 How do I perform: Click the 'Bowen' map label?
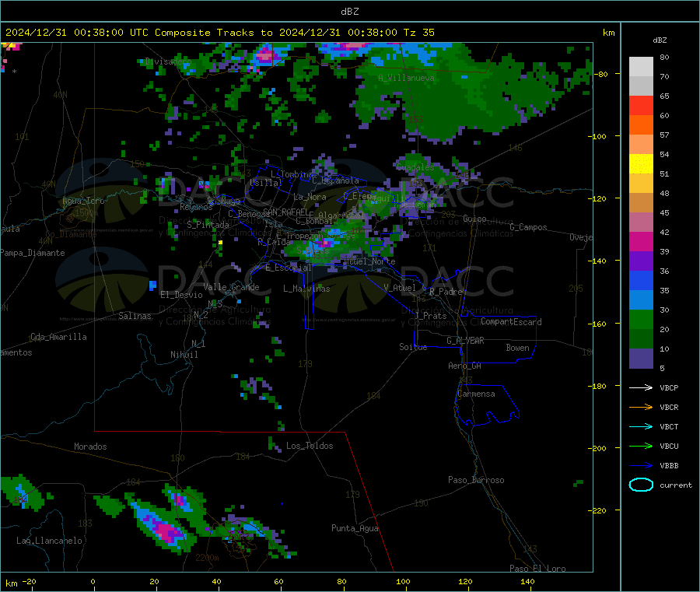(x=517, y=348)
